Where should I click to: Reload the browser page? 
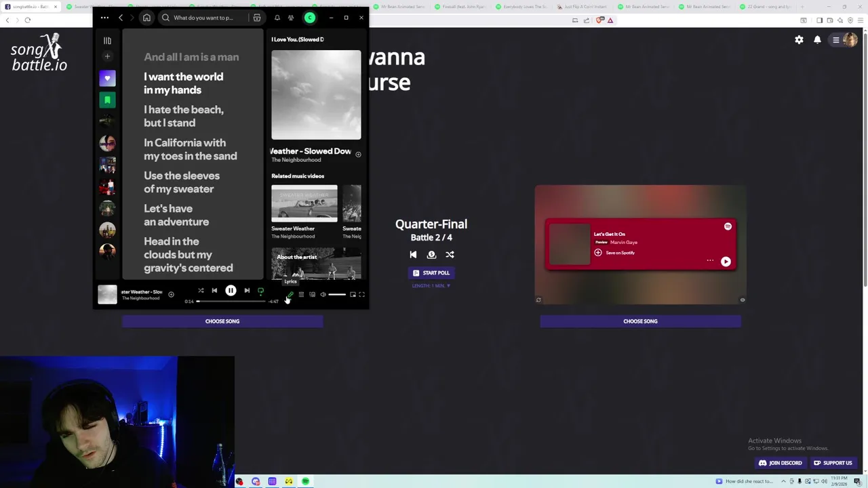point(27,20)
